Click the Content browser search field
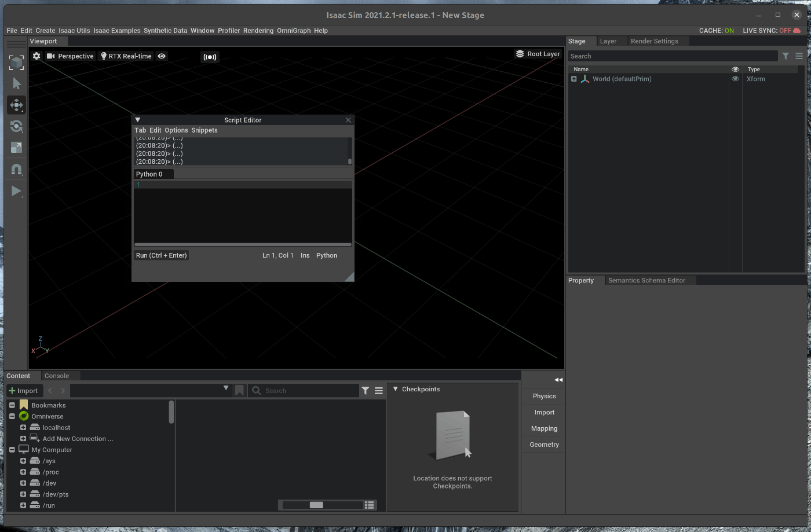This screenshot has height=532, width=811. (x=304, y=391)
